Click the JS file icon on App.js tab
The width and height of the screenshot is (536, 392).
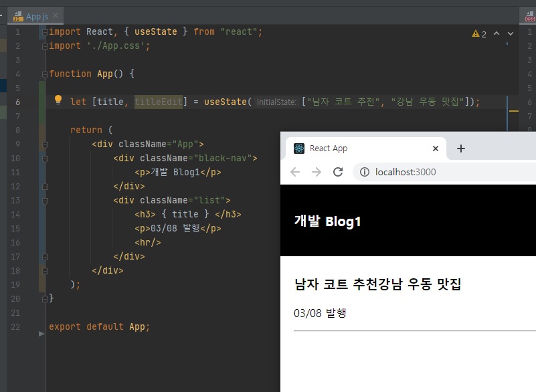(18, 16)
